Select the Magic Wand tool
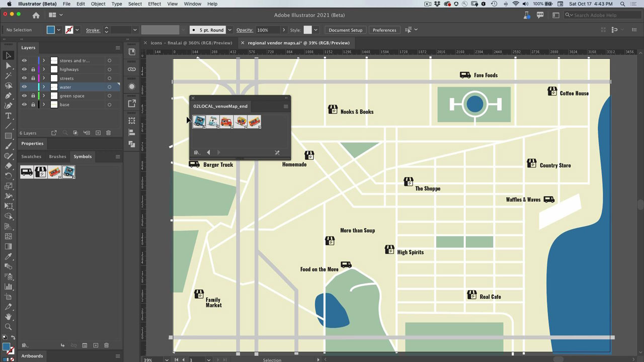Screen dimensions: 644x362 click(x=9, y=75)
